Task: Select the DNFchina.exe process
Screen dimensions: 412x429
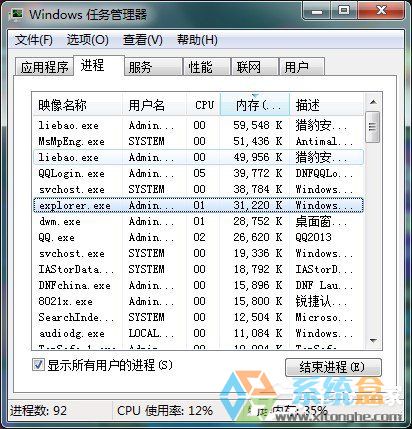Action: pos(198,285)
